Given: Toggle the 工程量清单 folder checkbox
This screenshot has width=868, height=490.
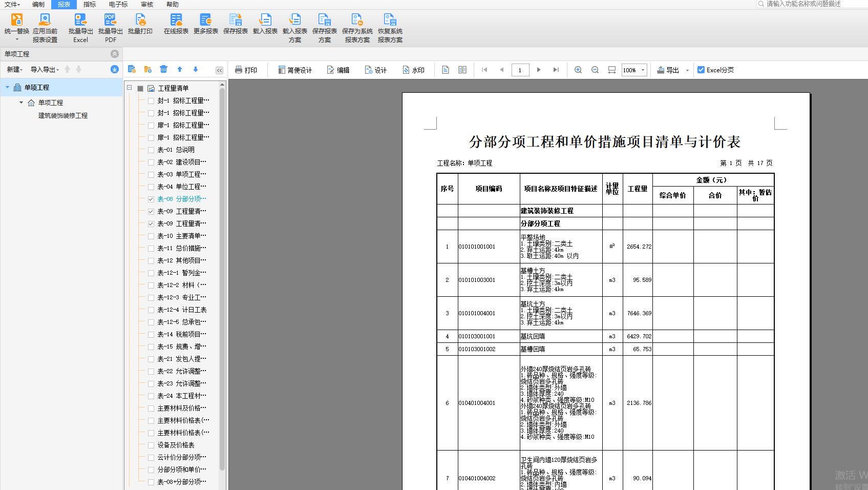Looking at the screenshot, I should click(x=140, y=88).
